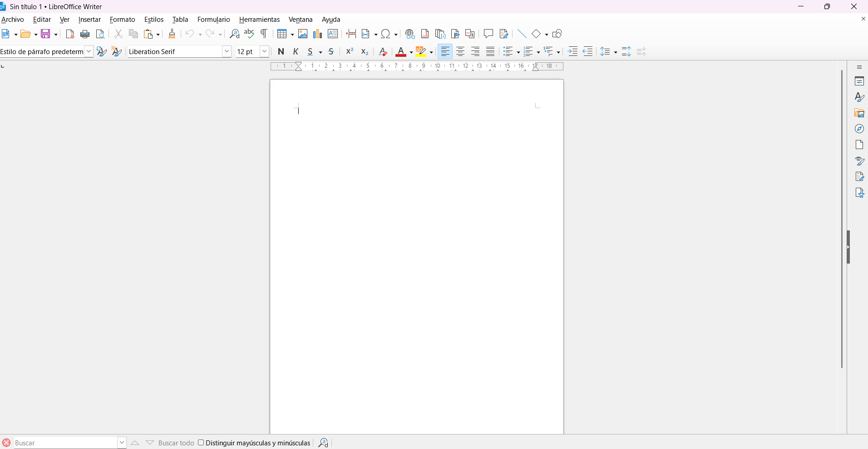Click the Insert chart icon
Viewport: 868px width, 449px height.
[318, 34]
